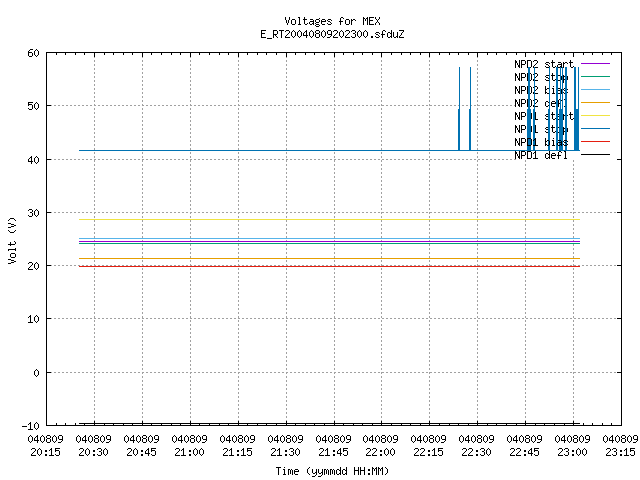Pick the black line sample for NPD1 defl
The image size is (640, 480).
click(x=595, y=155)
